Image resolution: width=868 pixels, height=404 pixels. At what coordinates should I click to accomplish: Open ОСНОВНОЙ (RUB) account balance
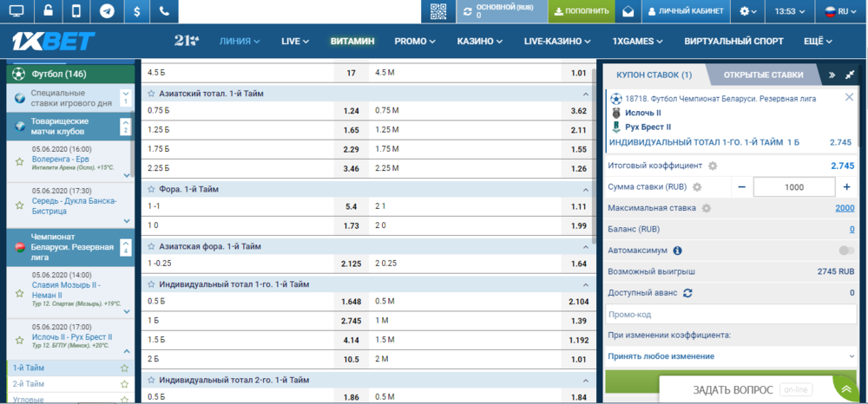pos(502,11)
